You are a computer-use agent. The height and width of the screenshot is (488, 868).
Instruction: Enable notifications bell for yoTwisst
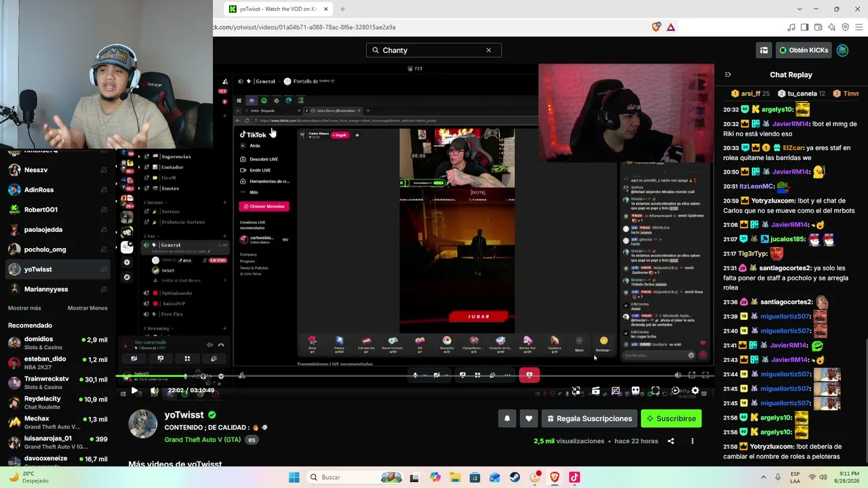point(507,419)
